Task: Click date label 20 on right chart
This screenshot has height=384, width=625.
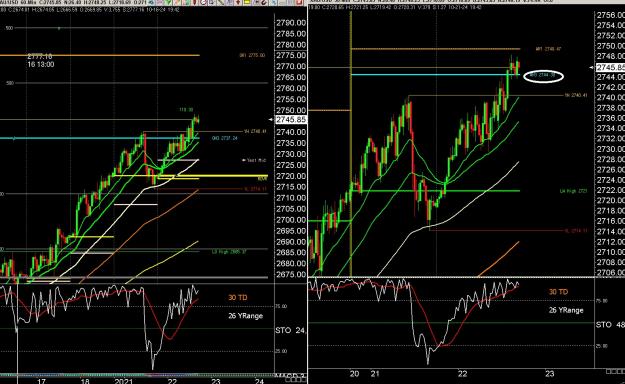Action: point(354,374)
